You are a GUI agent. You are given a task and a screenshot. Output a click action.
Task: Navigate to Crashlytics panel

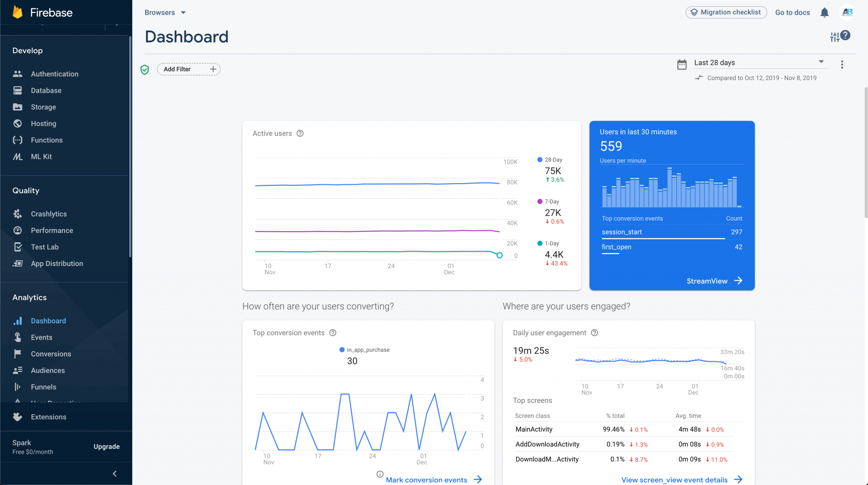point(49,213)
